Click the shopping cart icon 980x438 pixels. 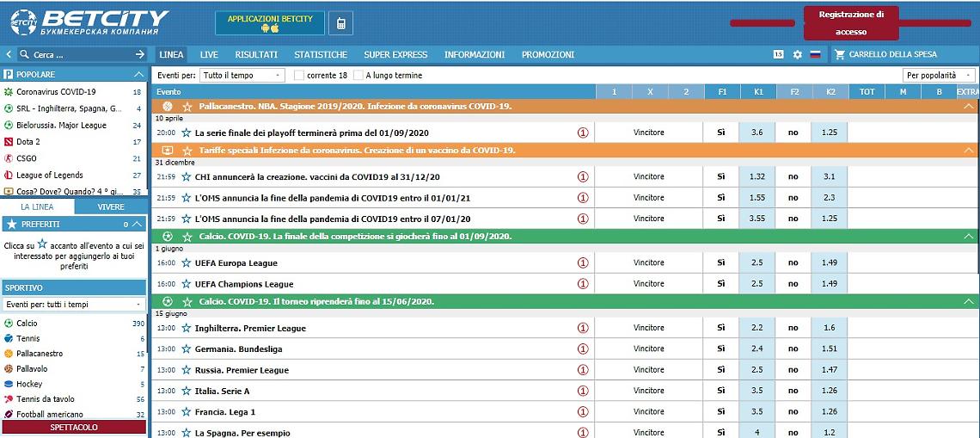click(840, 54)
